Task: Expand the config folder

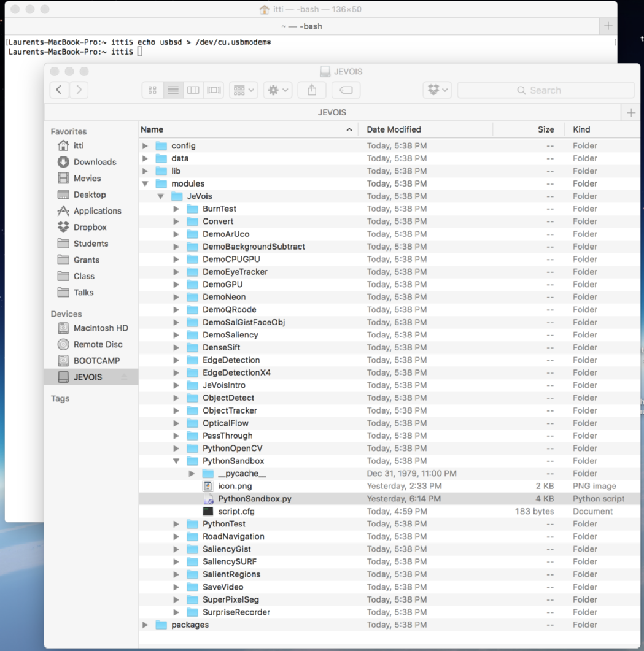Action: pyautogui.click(x=145, y=146)
